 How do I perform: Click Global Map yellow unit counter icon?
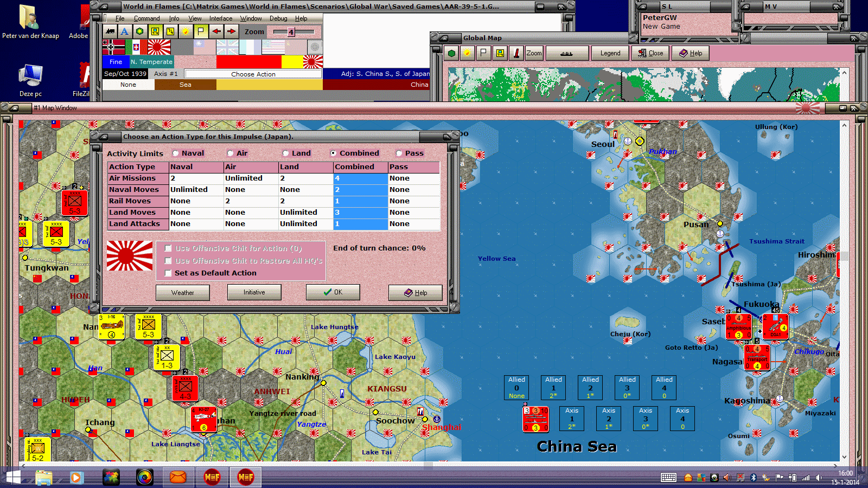pyautogui.click(x=500, y=53)
